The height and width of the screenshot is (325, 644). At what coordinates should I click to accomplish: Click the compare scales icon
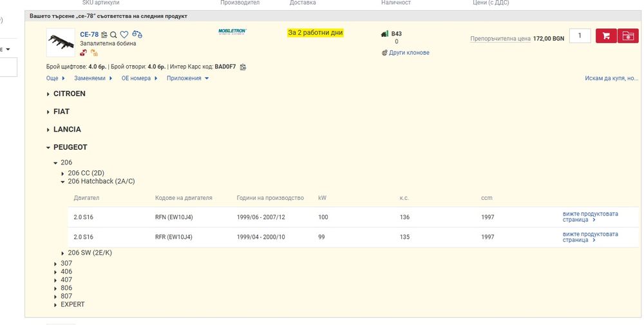pos(137,35)
